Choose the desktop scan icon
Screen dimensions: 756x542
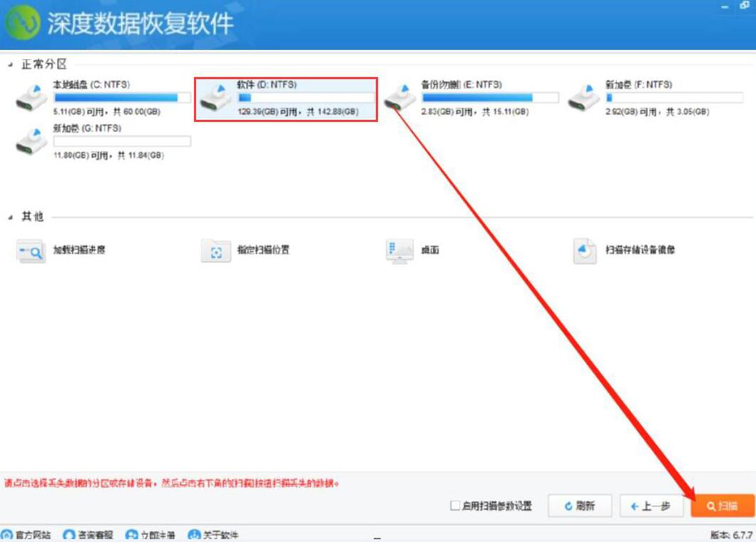[399, 250]
